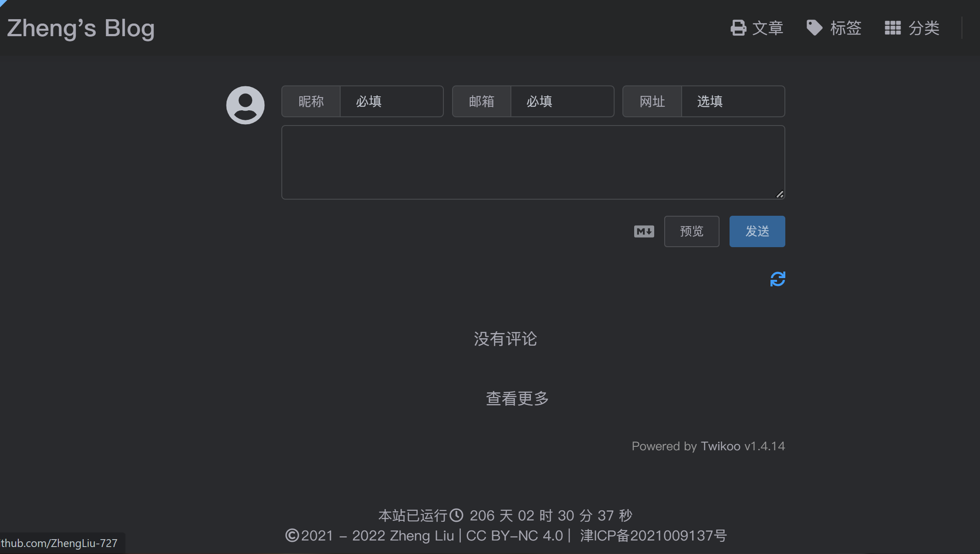Click the 没有评论 text
Viewport: 980px width, 554px height.
pos(505,339)
